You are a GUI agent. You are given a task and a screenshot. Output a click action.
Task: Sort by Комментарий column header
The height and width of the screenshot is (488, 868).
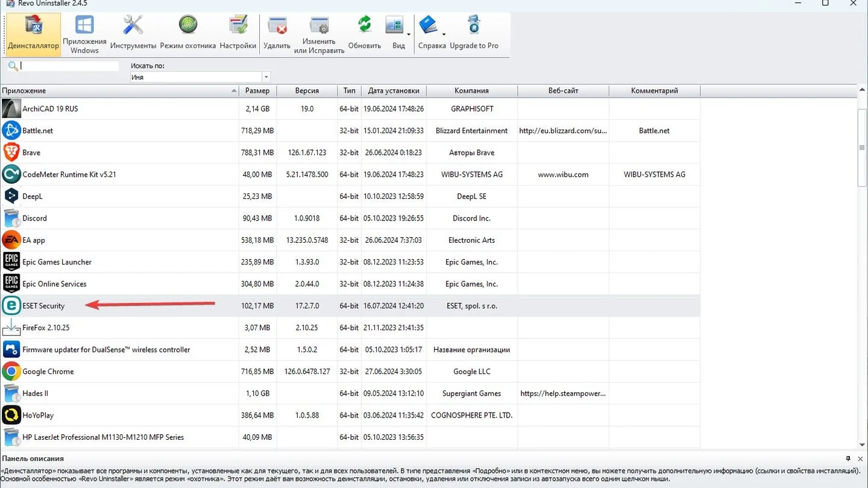point(655,90)
